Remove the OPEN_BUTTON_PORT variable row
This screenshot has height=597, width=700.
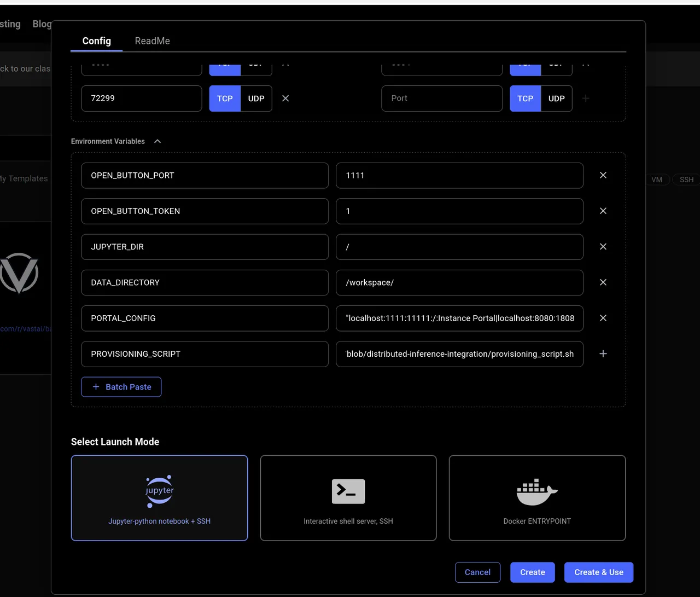pos(603,175)
